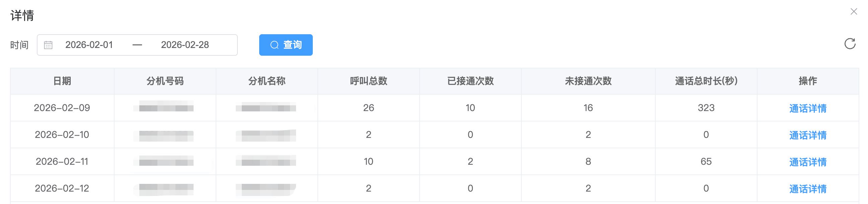Open 通话详情 for 2026-02-12

[x=807, y=189]
